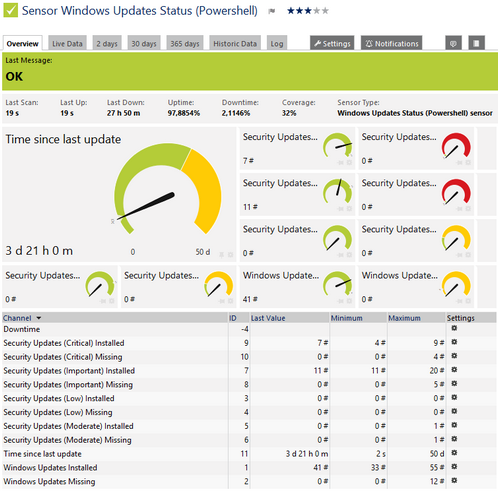Sort table by ID column header
498x491 pixels.
click(x=233, y=318)
